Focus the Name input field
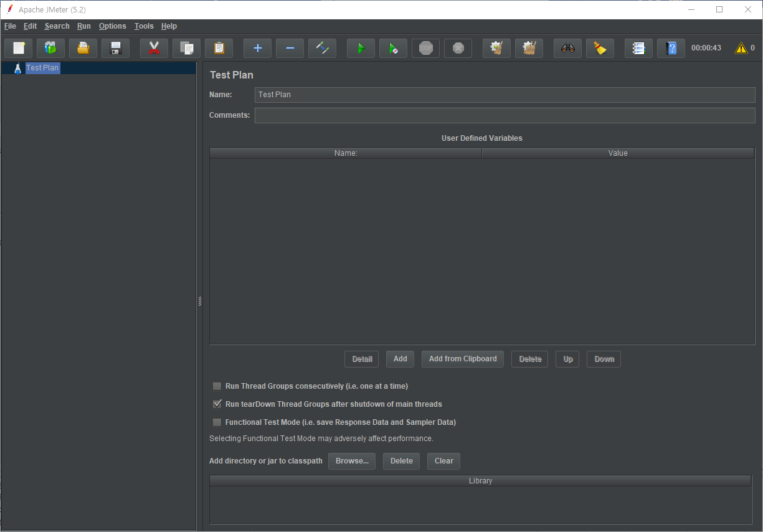 click(505, 95)
